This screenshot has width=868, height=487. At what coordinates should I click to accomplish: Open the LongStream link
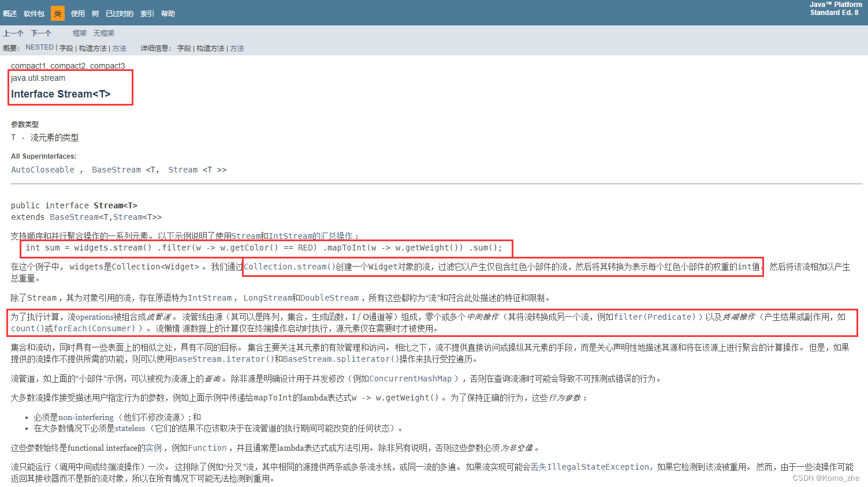pos(267,298)
